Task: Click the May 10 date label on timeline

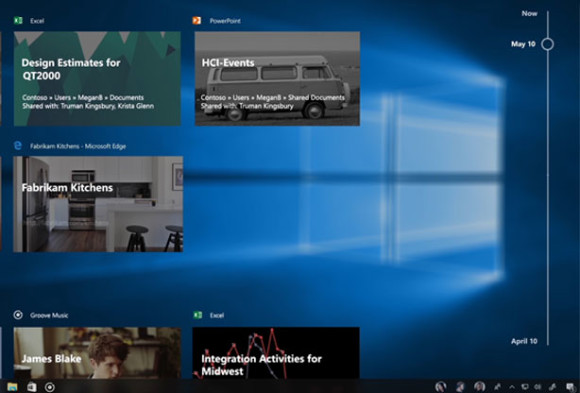Action: [x=523, y=44]
